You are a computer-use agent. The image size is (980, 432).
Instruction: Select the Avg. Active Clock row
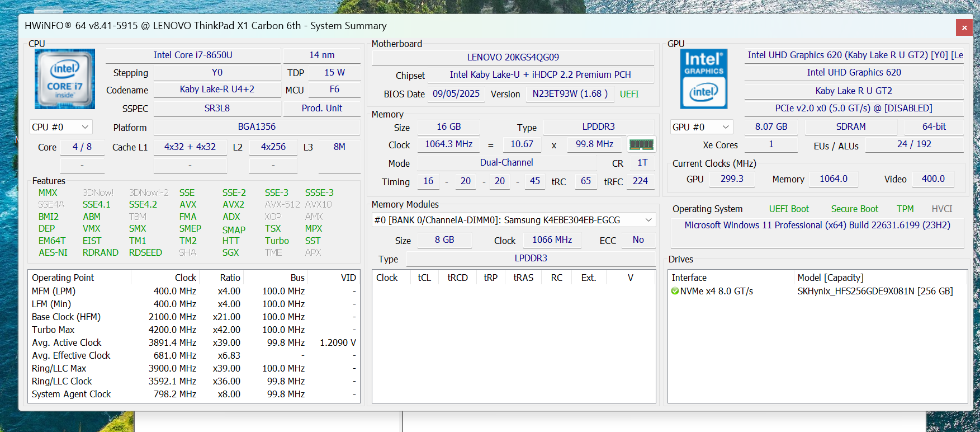click(x=194, y=342)
